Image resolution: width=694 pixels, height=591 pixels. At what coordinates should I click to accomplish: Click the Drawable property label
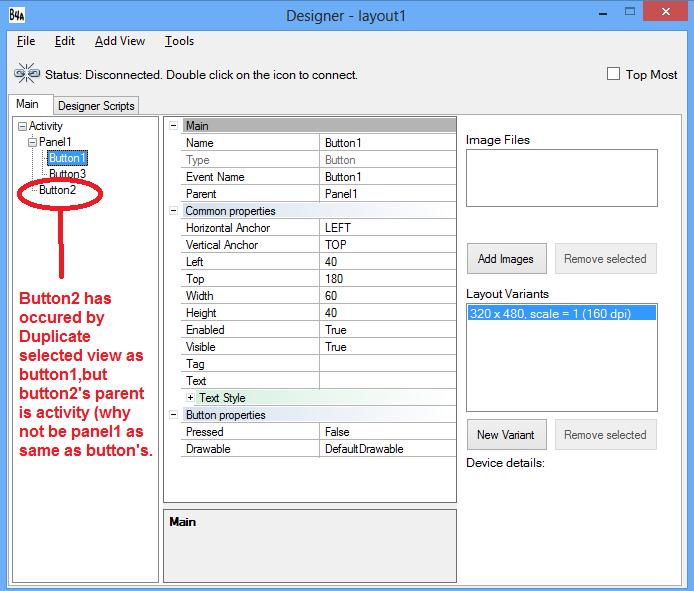click(x=208, y=449)
